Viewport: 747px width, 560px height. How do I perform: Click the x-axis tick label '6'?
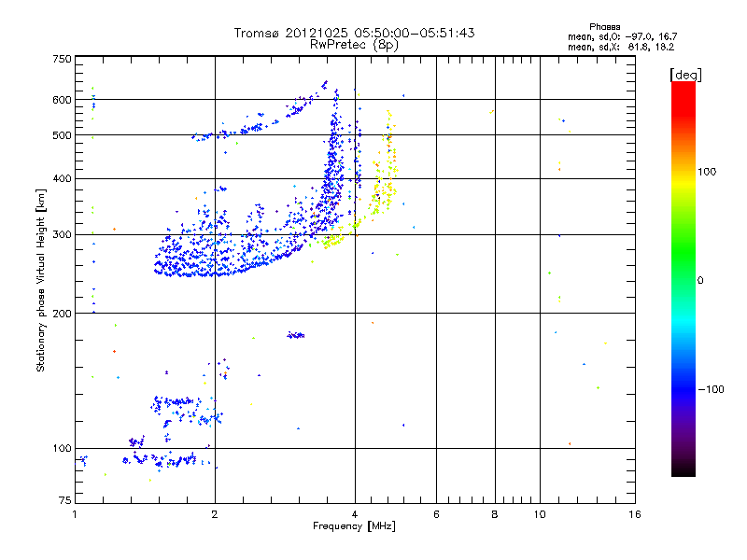click(436, 514)
